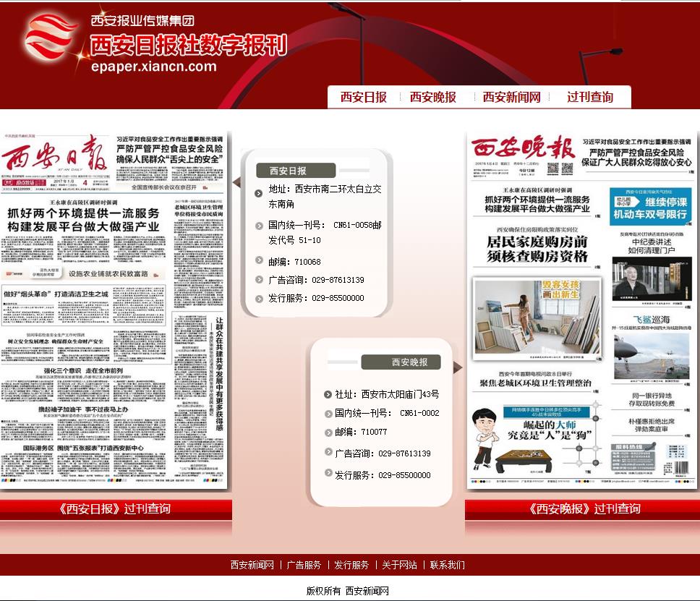This screenshot has height=601, width=700.
Task: Click bullet icon beside 发行服务 in 西安晚报 card
Action: click(328, 473)
